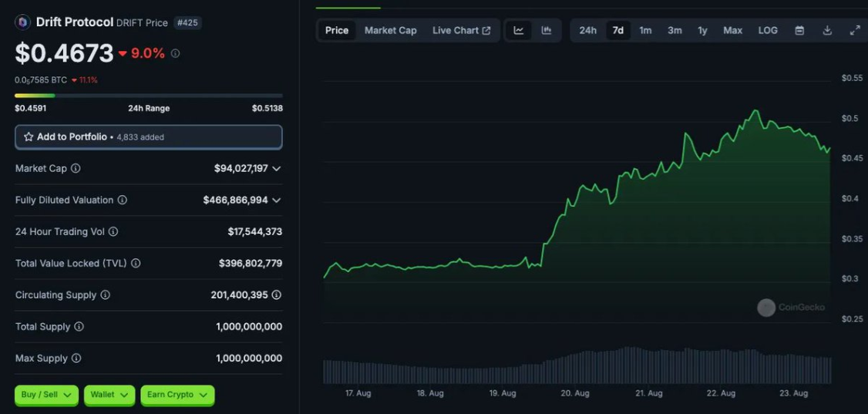Viewport: 868px width, 414px height.
Task: Click Max Supply info icon
Action: click(x=76, y=358)
